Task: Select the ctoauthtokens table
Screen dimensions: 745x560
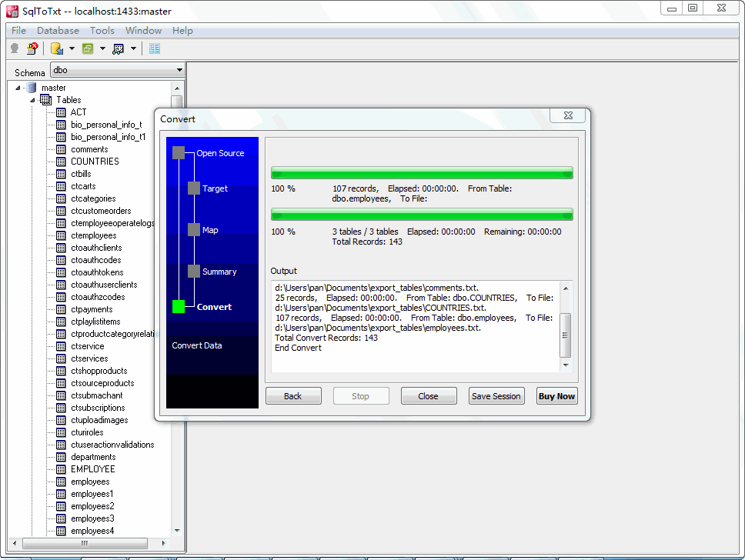Action: tap(97, 272)
